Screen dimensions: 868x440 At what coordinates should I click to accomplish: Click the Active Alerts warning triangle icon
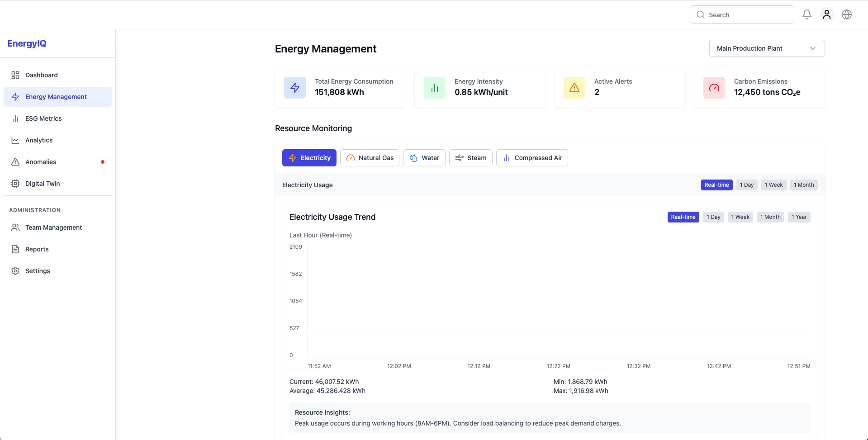click(x=574, y=88)
